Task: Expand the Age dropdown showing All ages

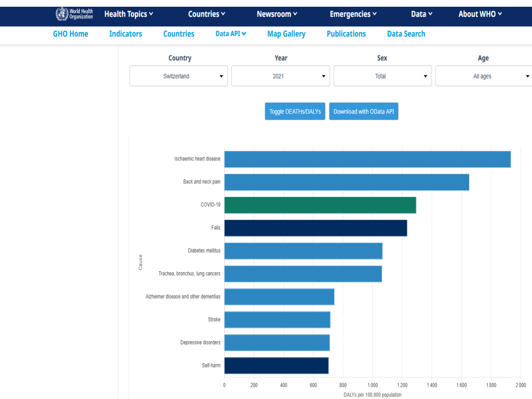Action: [x=484, y=76]
